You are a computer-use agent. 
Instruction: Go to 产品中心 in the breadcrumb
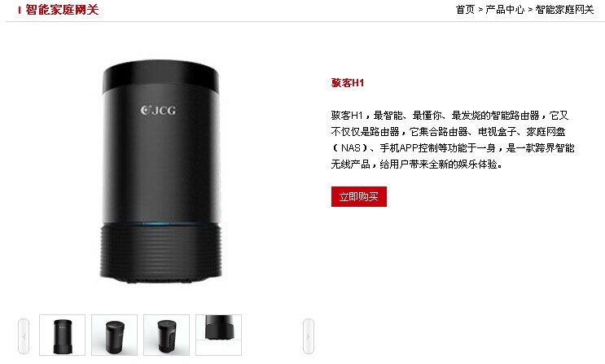tap(505, 10)
